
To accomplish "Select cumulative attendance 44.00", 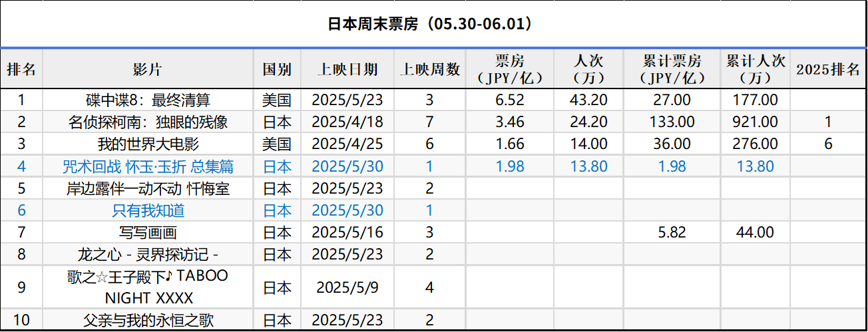I will tap(755, 232).
